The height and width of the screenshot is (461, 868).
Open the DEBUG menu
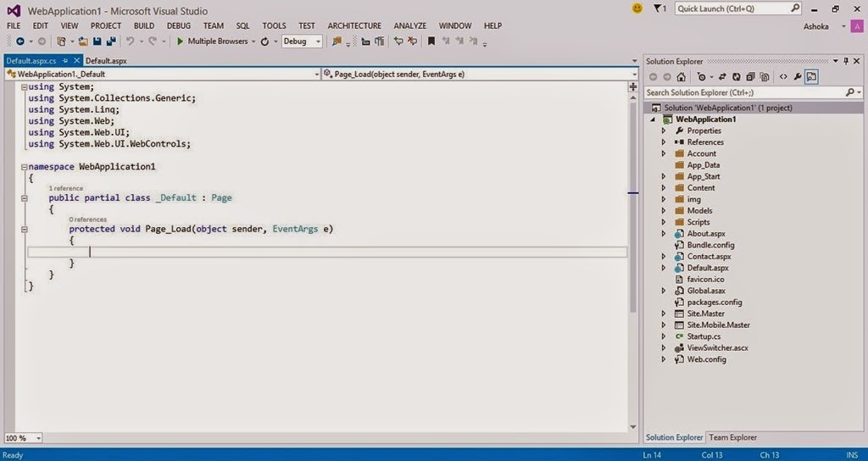coord(179,25)
